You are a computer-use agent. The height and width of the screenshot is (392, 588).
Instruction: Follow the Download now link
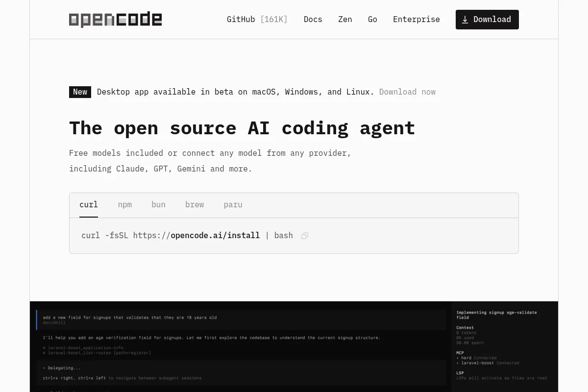pyautogui.click(x=407, y=92)
